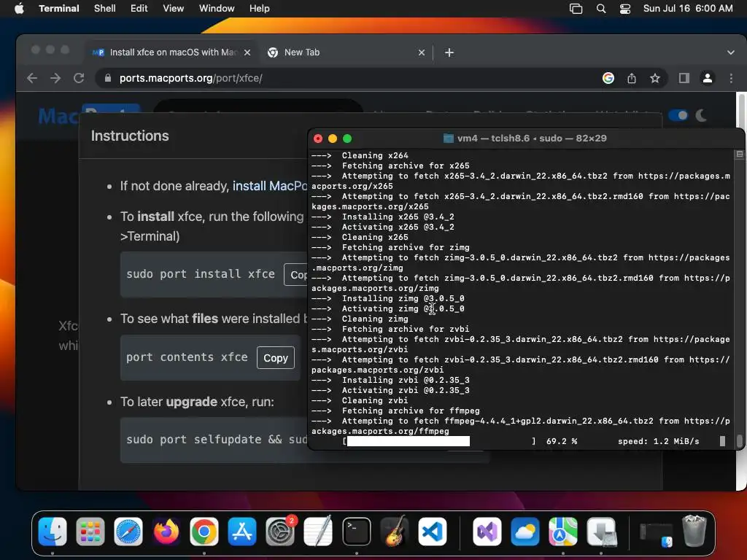Image resolution: width=747 pixels, height=560 pixels.
Task: Open the 'install MacPorts' link
Action: 270,186
